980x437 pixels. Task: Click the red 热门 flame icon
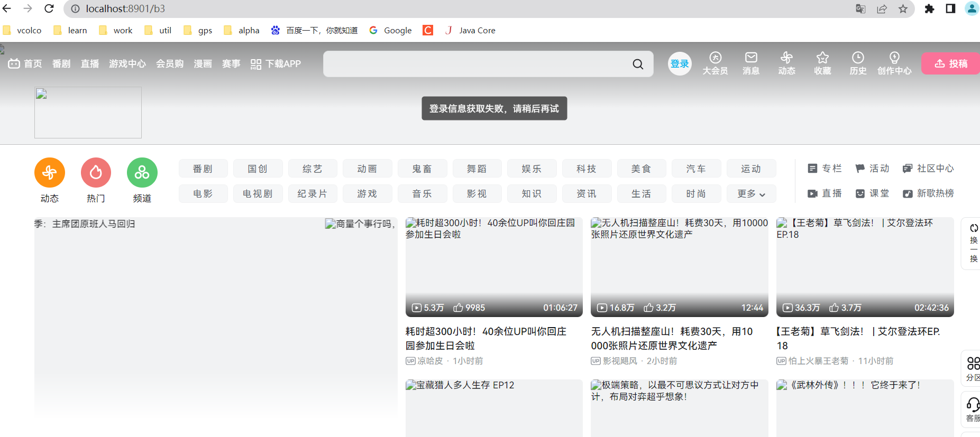(x=96, y=172)
